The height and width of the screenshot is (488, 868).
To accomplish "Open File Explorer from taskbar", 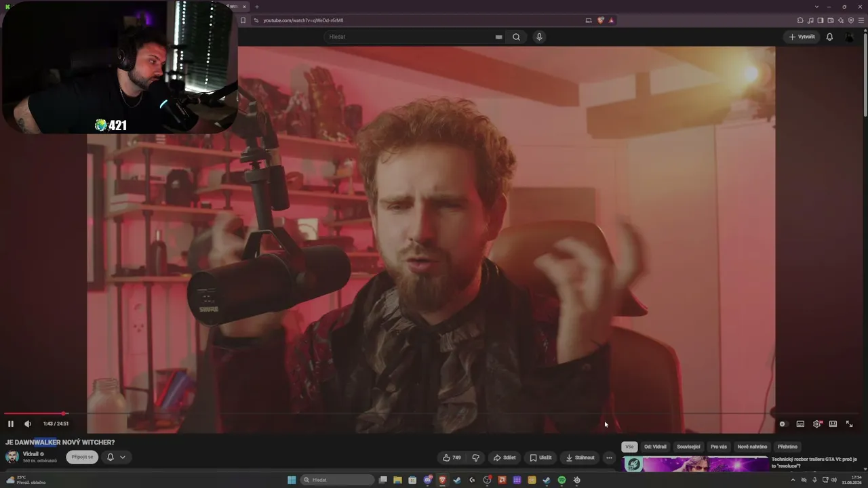I will [397, 480].
